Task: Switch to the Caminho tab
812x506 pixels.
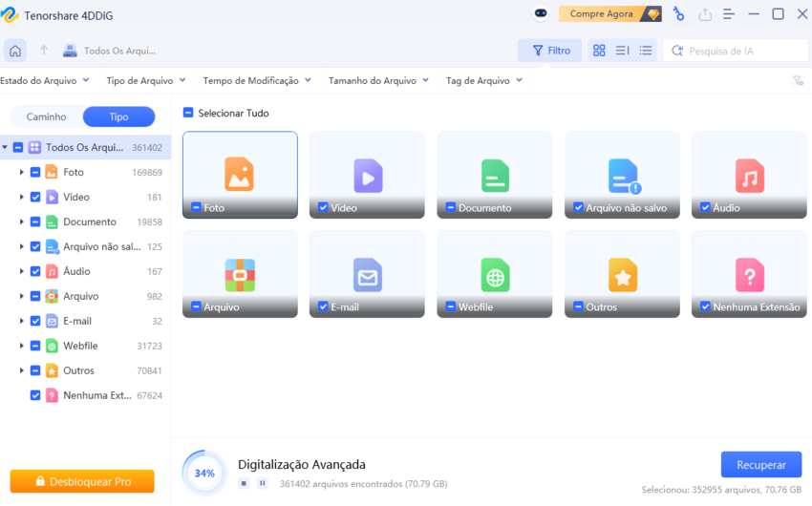Action: click(x=47, y=116)
